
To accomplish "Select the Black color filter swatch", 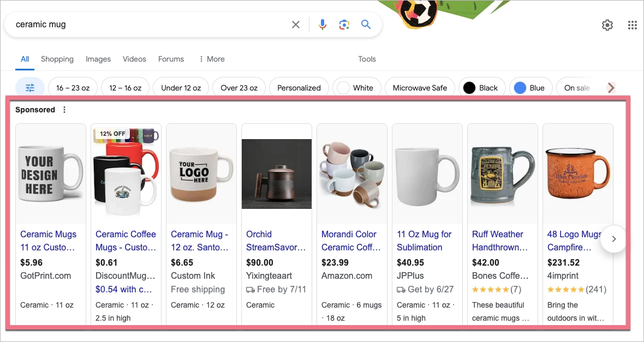I will 481,87.
